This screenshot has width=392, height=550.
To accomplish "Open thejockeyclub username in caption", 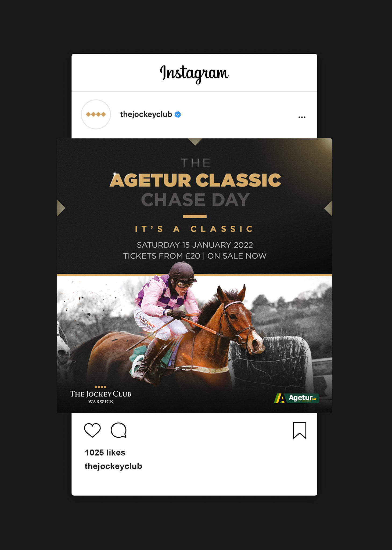I will (x=113, y=466).
